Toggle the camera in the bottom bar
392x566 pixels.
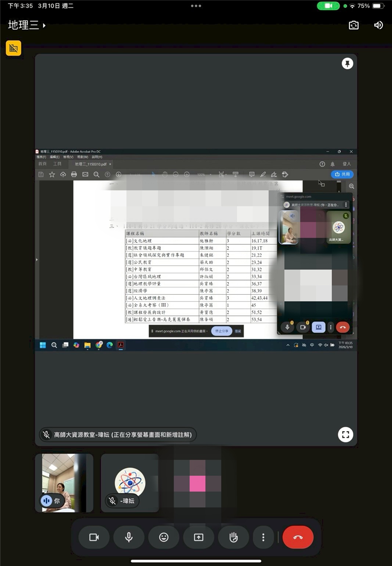tap(94, 537)
